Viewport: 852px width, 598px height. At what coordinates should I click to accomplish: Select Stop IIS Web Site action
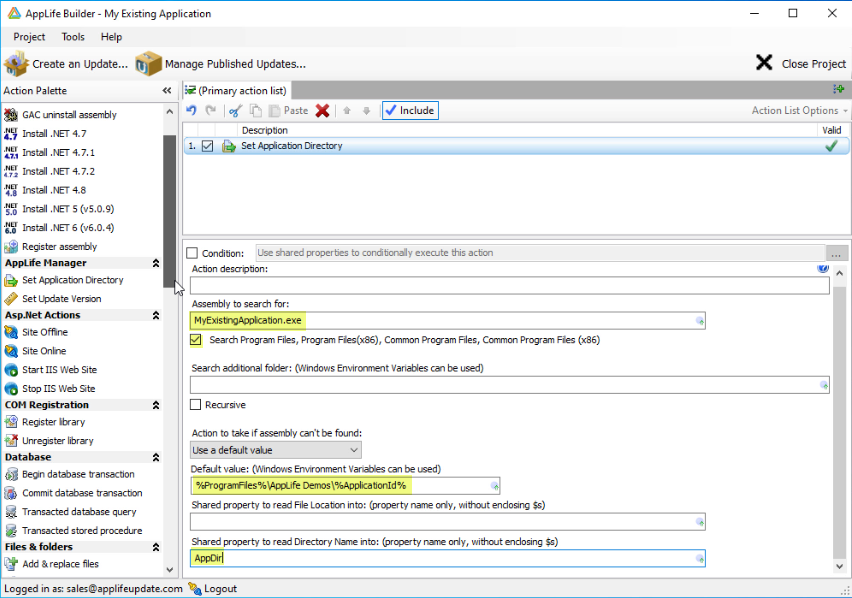click(50, 389)
